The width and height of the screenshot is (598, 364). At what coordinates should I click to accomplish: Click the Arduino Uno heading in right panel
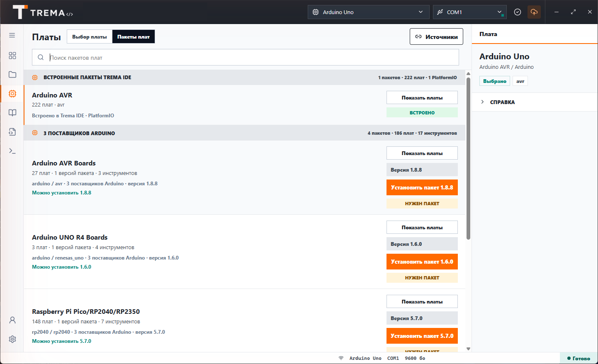point(504,56)
